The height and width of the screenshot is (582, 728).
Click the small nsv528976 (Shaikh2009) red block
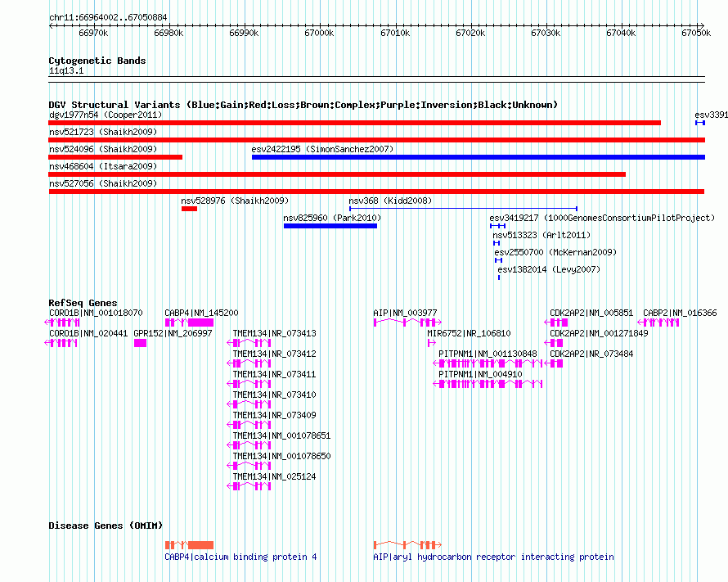click(190, 209)
